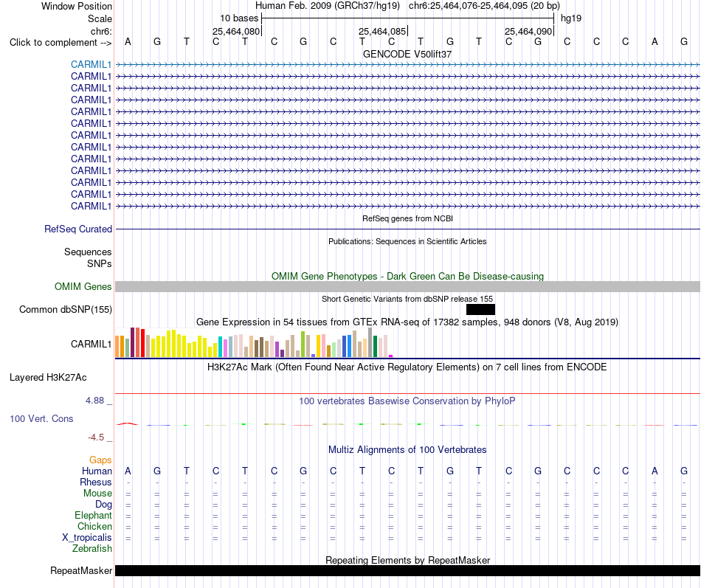Click the gray OMIM Genes item bar

(x=407, y=286)
